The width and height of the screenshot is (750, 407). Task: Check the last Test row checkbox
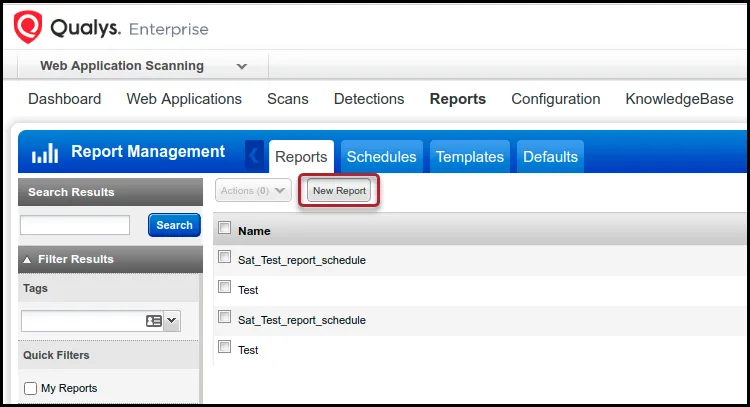click(224, 347)
